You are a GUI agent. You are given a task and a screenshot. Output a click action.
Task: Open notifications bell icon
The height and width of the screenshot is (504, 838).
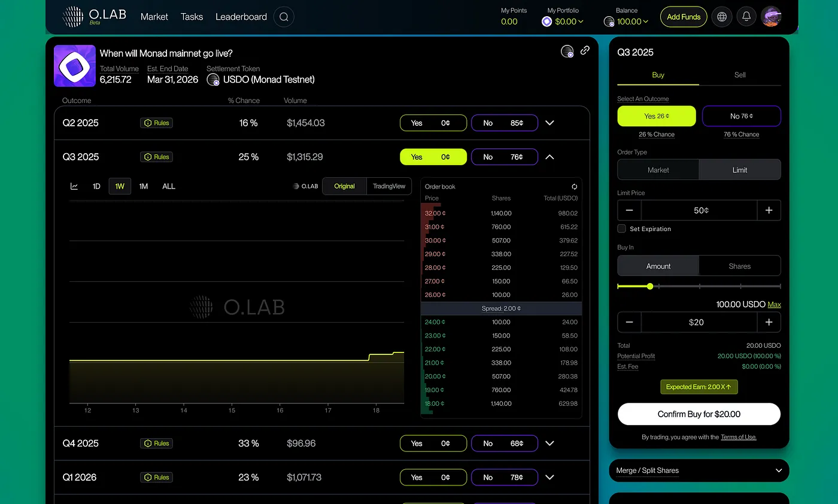pos(746,17)
